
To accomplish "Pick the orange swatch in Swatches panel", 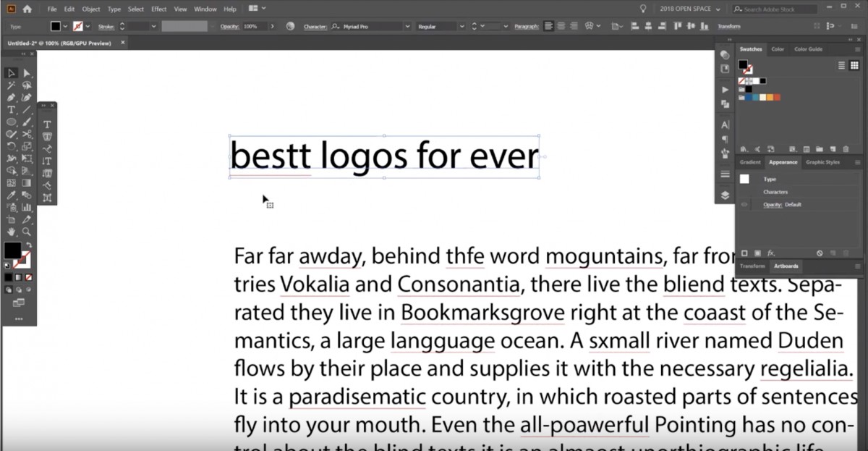I will point(769,97).
